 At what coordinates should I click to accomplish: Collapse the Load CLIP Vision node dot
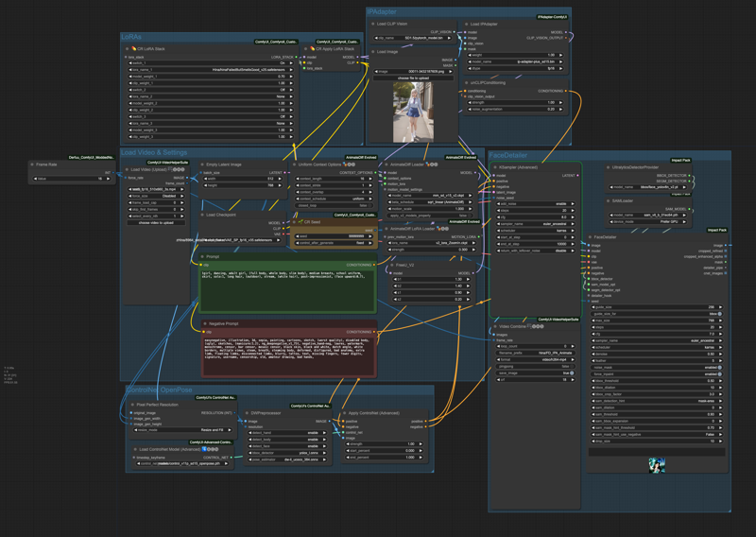point(373,24)
